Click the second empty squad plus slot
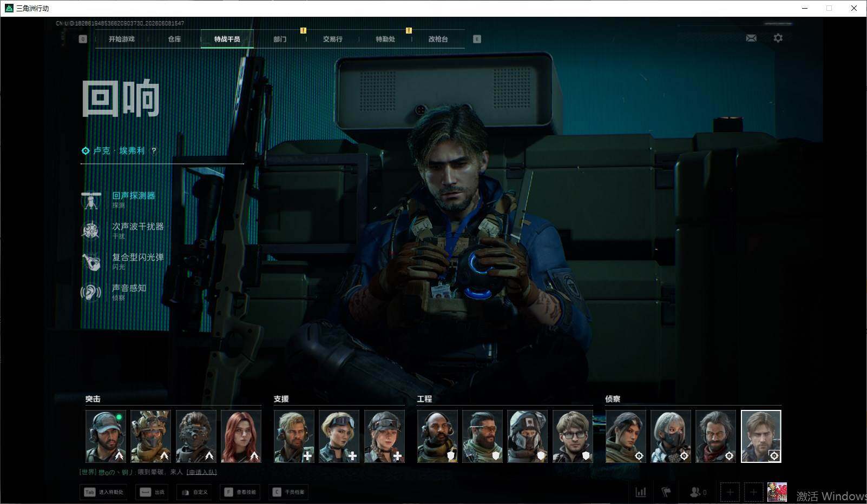This screenshot has height=504, width=867. (x=753, y=492)
